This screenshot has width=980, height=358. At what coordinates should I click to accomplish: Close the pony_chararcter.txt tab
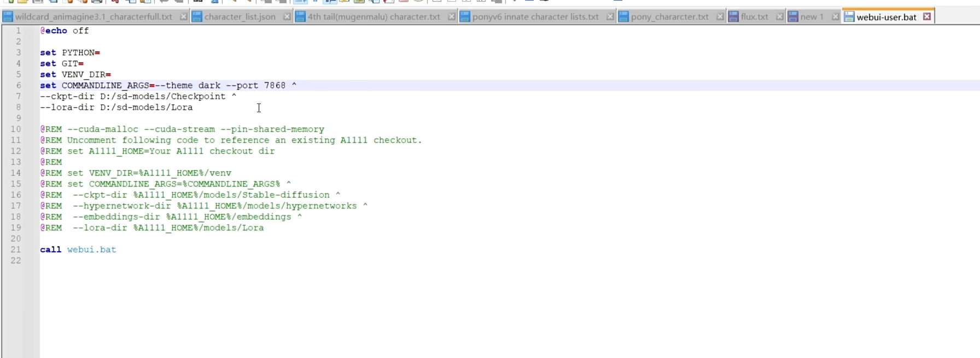pos(720,17)
